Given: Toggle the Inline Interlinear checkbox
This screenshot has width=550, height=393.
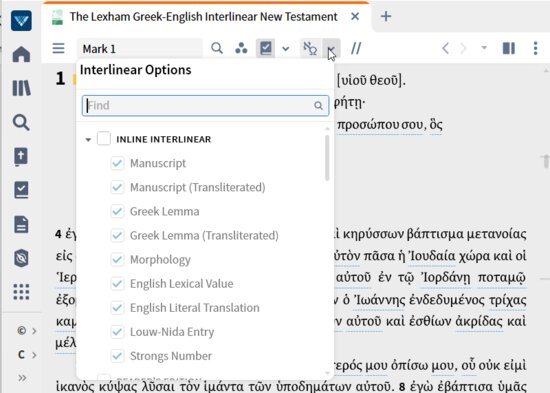Looking at the screenshot, I should (104, 138).
